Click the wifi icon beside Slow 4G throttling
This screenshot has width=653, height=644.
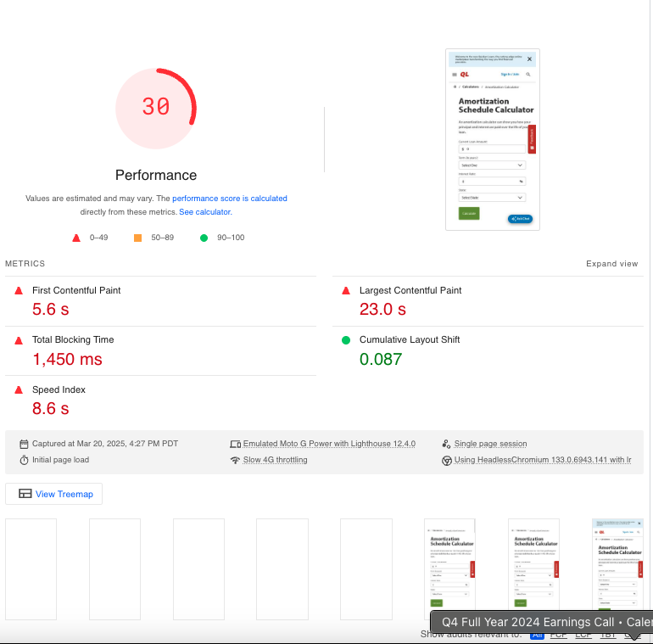point(235,460)
